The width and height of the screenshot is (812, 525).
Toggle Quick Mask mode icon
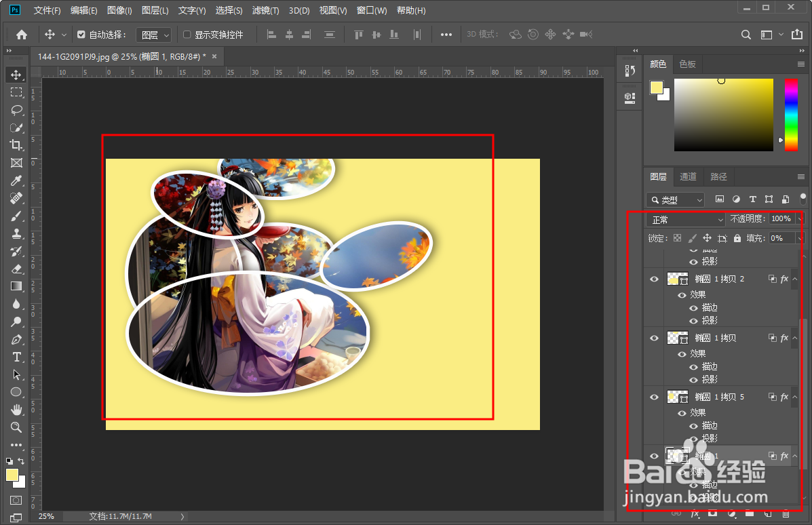(x=16, y=500)
